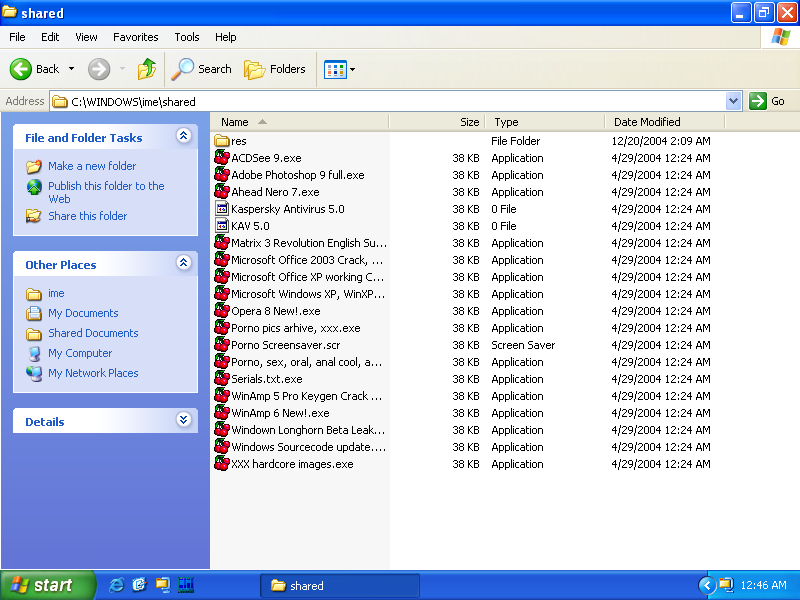Click Publish this folder to the Web

[x=106, y=192]
